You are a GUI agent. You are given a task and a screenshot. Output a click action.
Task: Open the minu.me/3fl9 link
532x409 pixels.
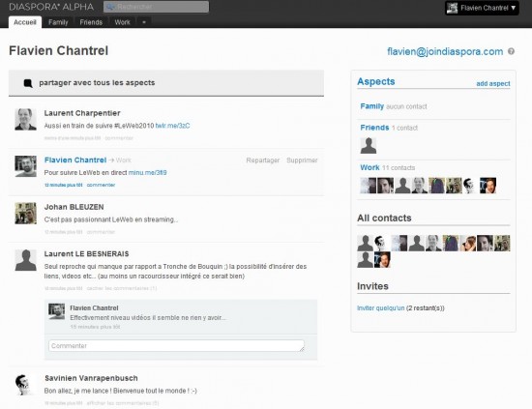coord(148,173)
